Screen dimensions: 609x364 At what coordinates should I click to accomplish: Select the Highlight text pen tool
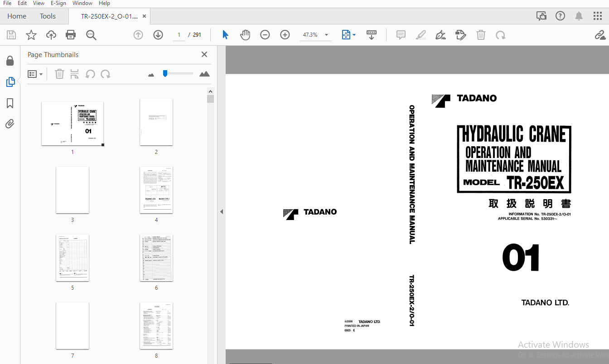coord(421,35)
